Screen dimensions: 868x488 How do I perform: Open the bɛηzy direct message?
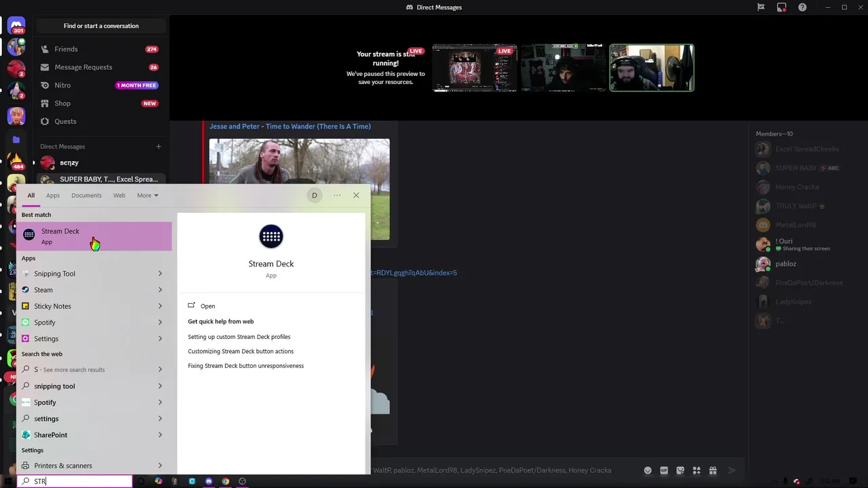coord(100,163)
